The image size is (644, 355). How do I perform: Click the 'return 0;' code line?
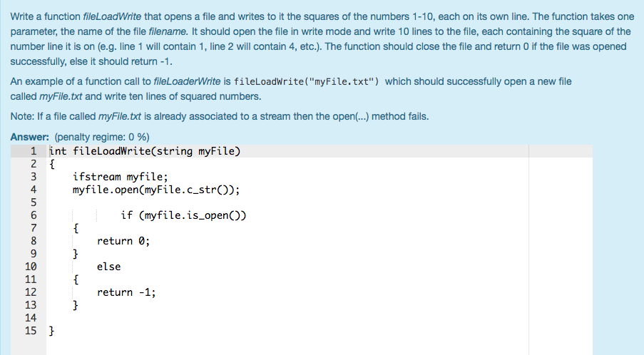(x=123, y=241)
